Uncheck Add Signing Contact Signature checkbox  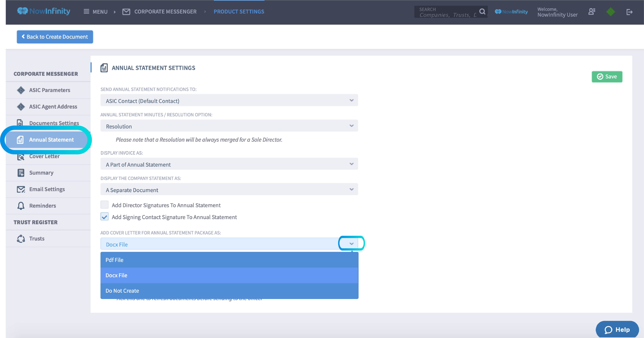(x=104, y=216)
